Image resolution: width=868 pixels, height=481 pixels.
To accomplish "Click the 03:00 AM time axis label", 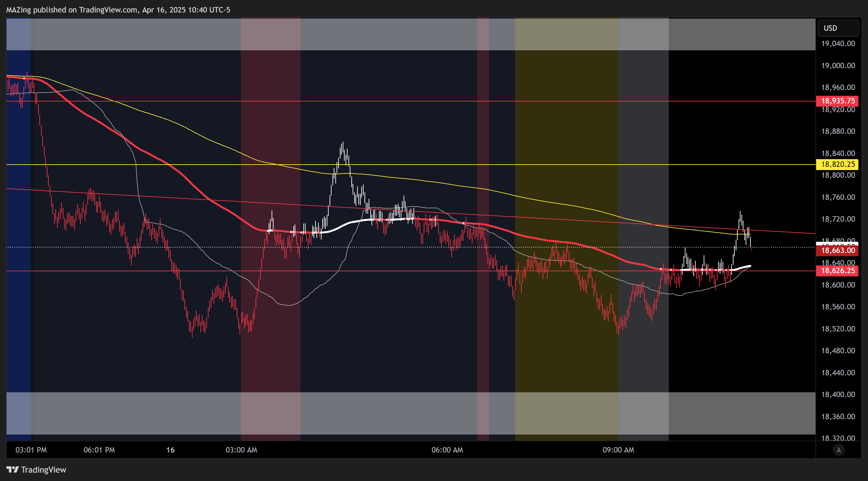I will tap(241, 450).
